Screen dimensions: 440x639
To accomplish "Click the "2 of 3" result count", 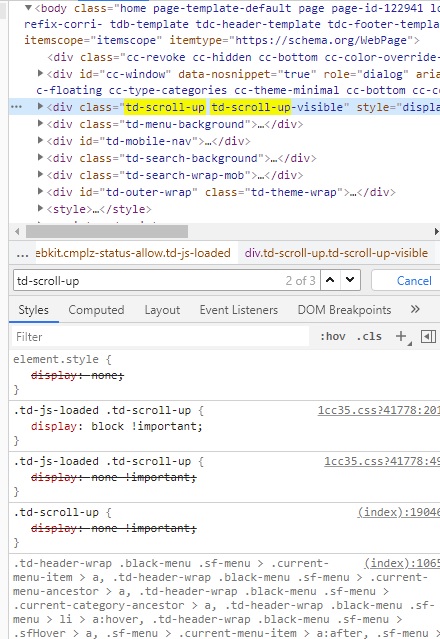I will tap(300, 280).
